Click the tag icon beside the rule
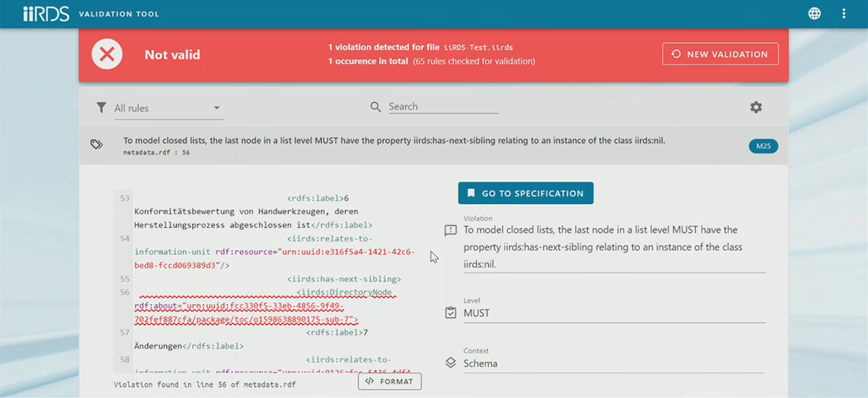The image size is (868, 398). click(x=96, y=145)
